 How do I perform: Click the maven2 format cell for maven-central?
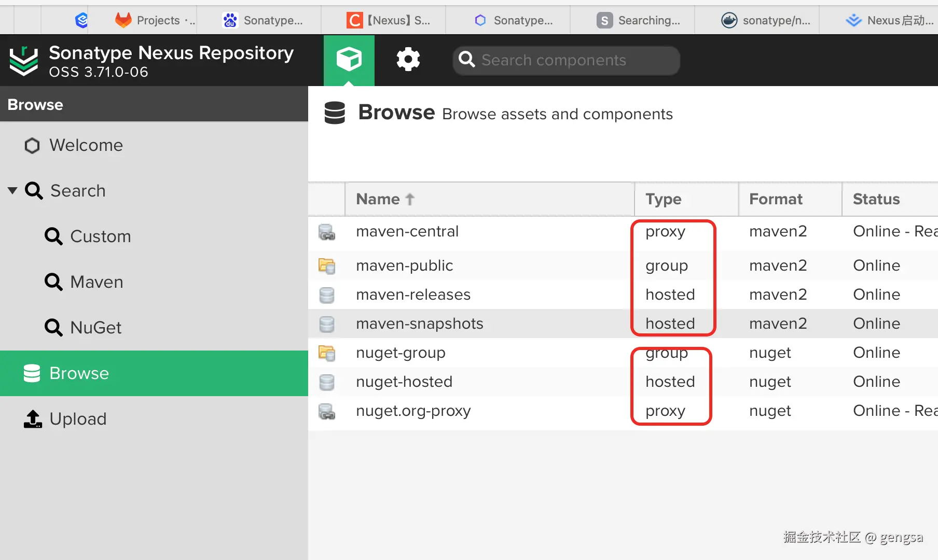pyautogui.click(x=778, y=231)
